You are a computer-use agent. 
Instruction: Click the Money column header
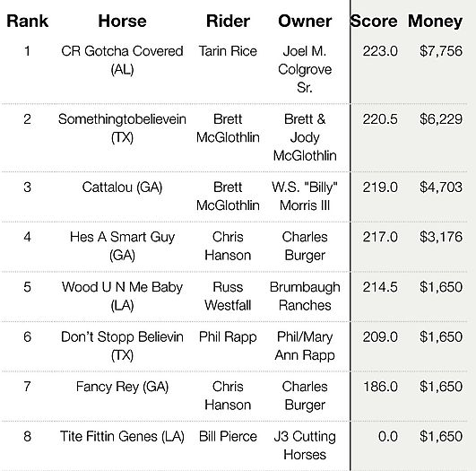pyautogui.click(x=435, y=22)
